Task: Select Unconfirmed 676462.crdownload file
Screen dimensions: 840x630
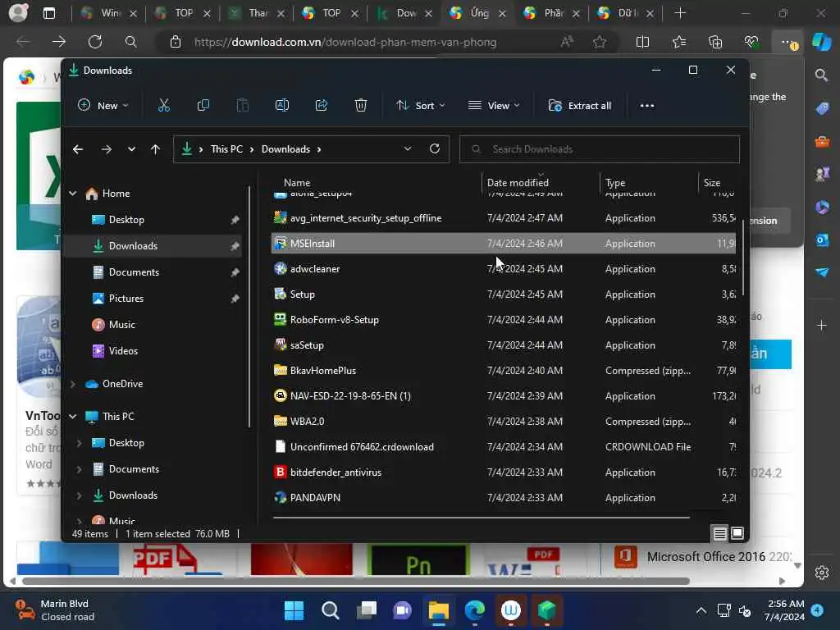Action: [x=504, y=447]
